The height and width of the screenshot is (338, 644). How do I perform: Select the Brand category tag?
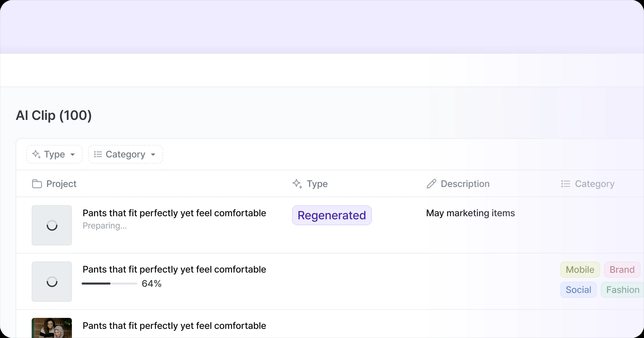tap(622, 270)
